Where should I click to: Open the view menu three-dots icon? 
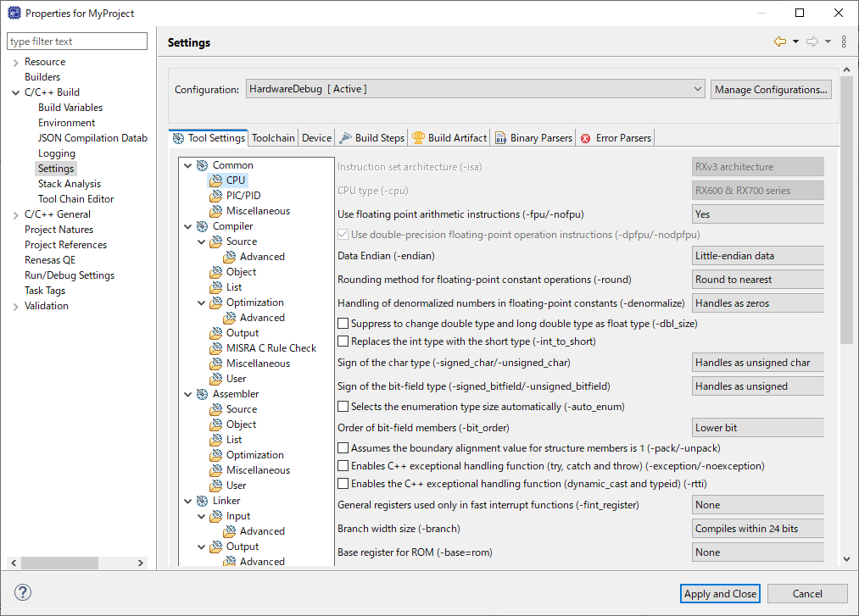(844, 42)
